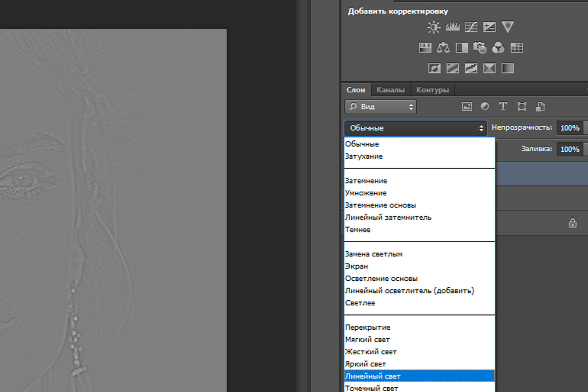Click the Непрозрачность 100% field
Image resolution: width=588 pixels, height=392 pixels.
pyautogui.click(x=570, y=128)
